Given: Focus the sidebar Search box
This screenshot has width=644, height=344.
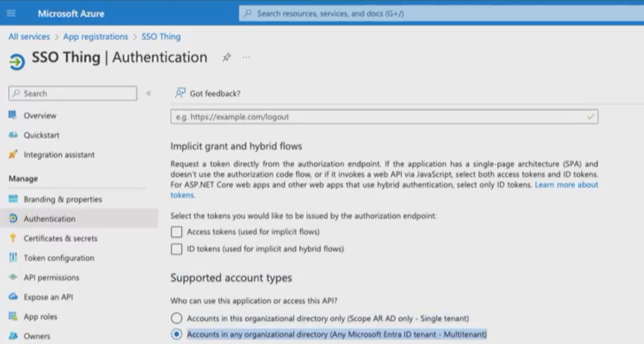Looking at the screenshot, I should pos(73,93).
